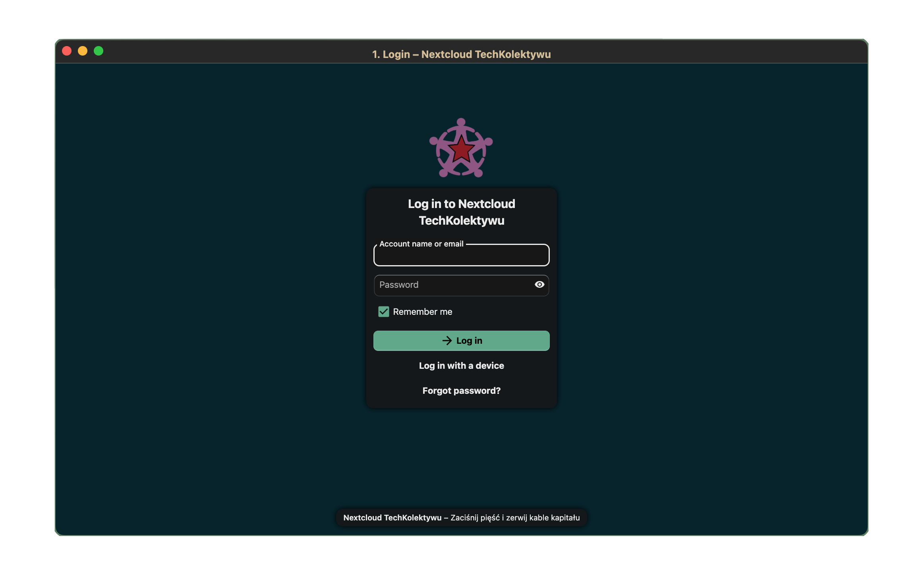Minimize the window with the yellow button

pyautogui.click(x=83, y=51)
